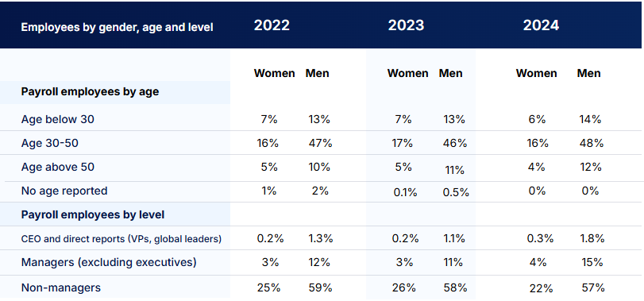Click the Men subheader under 2024
Image resolution: width=644 pixels, height=301 pixels.
click(588, 74)
